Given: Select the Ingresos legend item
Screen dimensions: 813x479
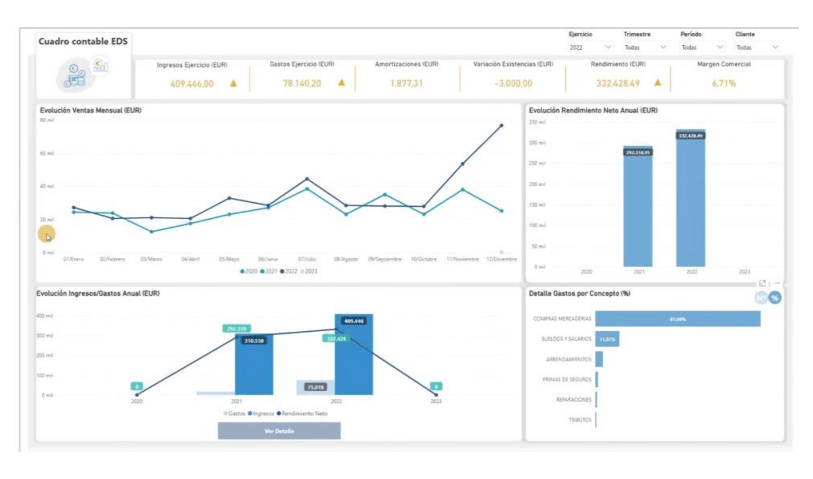Looking at the screenshot, I should coord(261,414).
